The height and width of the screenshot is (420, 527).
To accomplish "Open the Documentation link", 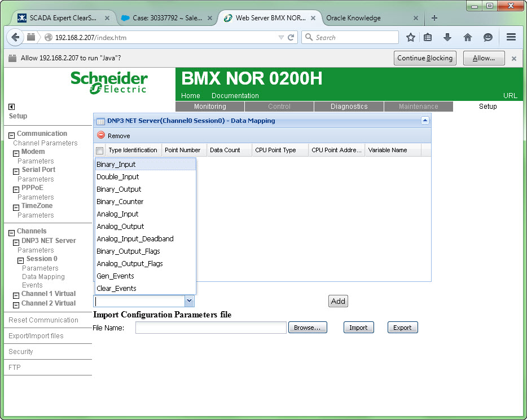I will pos(235,96).
